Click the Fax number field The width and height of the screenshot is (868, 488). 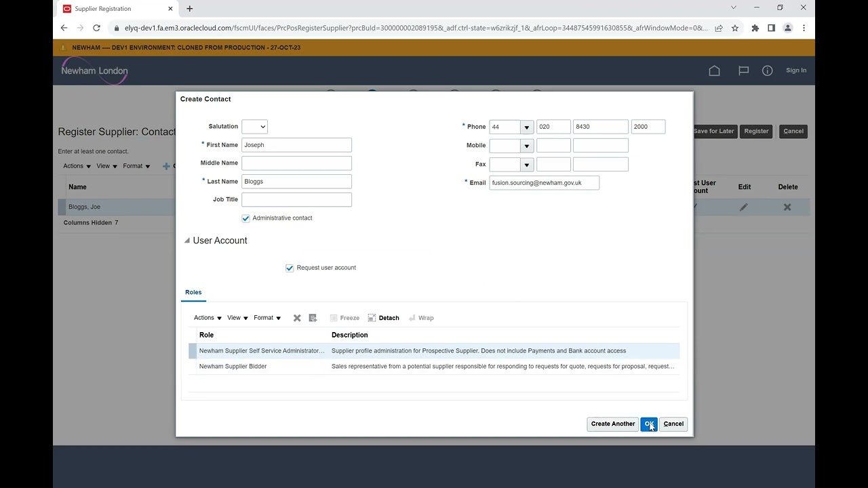[x=601, y=165]
